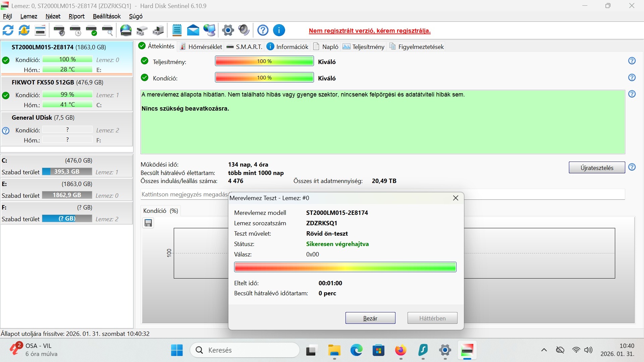
Task: Open the Hőmérséklet tab
Action: 201,47
